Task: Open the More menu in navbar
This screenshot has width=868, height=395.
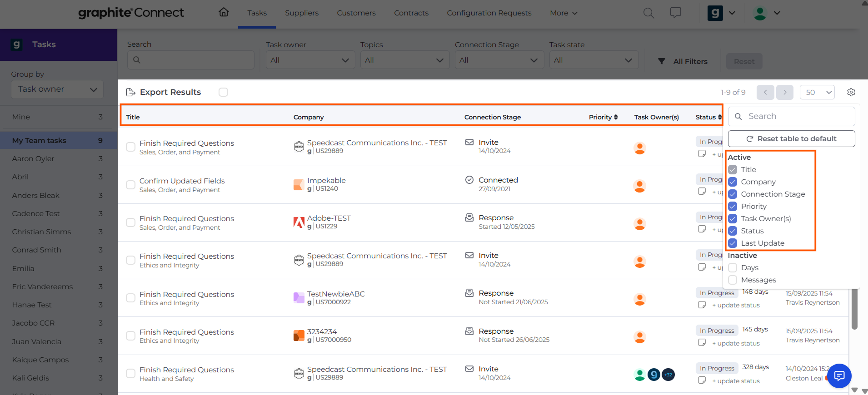Action: click(564, 13)
